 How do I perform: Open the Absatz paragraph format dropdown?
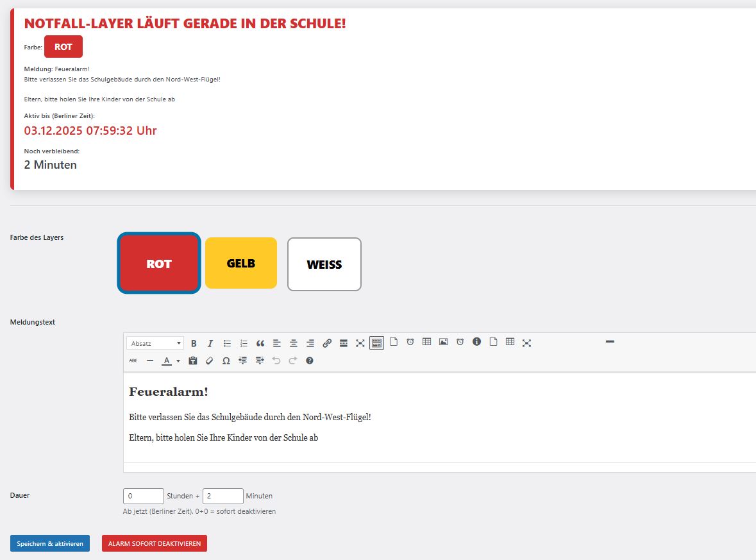tap(155, 343)
